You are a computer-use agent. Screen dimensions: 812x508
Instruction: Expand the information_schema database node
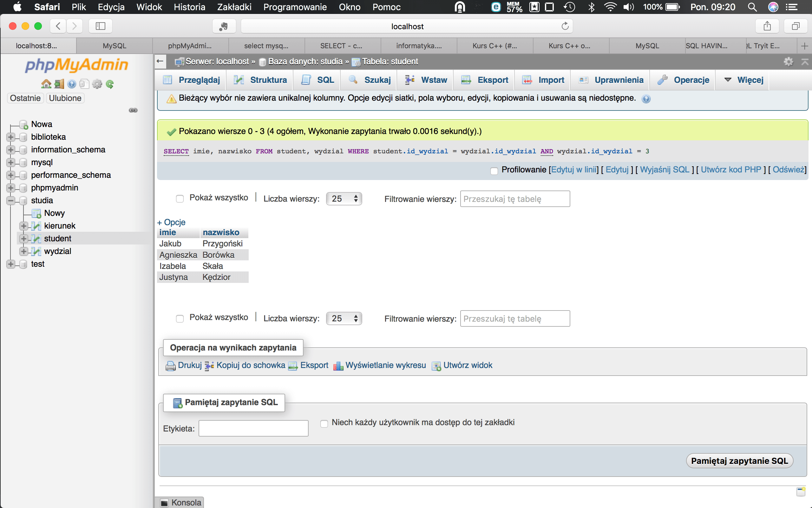pyautogui.click(x=11, y=150)
